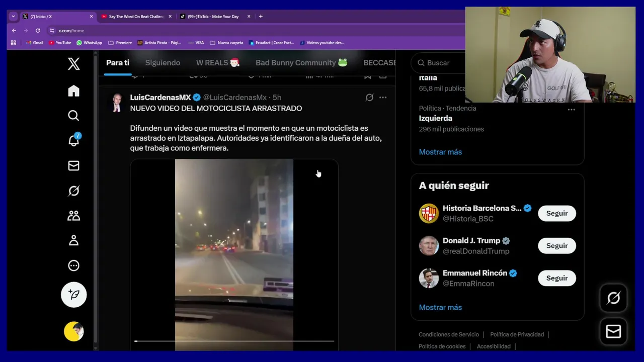Image resolution: width=644 pixels, height=362 pixels.
Task: Open LuisCardenasMX profile name
Action: coord(160,98)
